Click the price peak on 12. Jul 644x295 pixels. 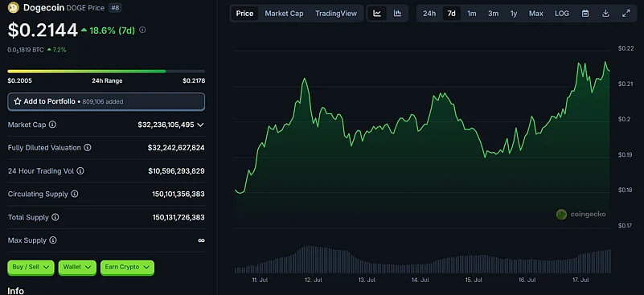pyautogui.click(x=305, y=79)
